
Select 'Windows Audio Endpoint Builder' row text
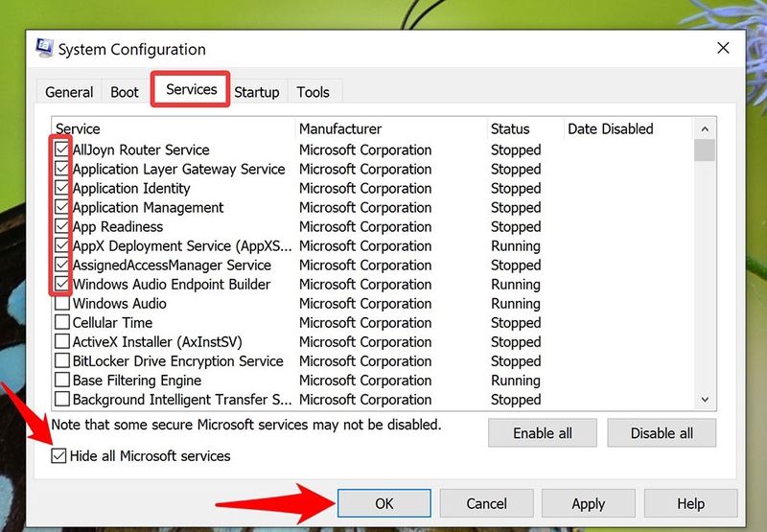pos(172,284)
